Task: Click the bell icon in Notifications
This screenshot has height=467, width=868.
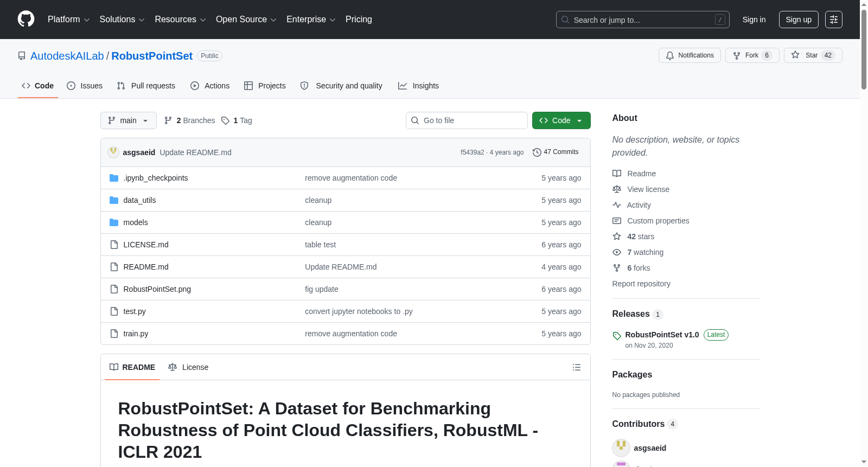Action: point(670,55)
